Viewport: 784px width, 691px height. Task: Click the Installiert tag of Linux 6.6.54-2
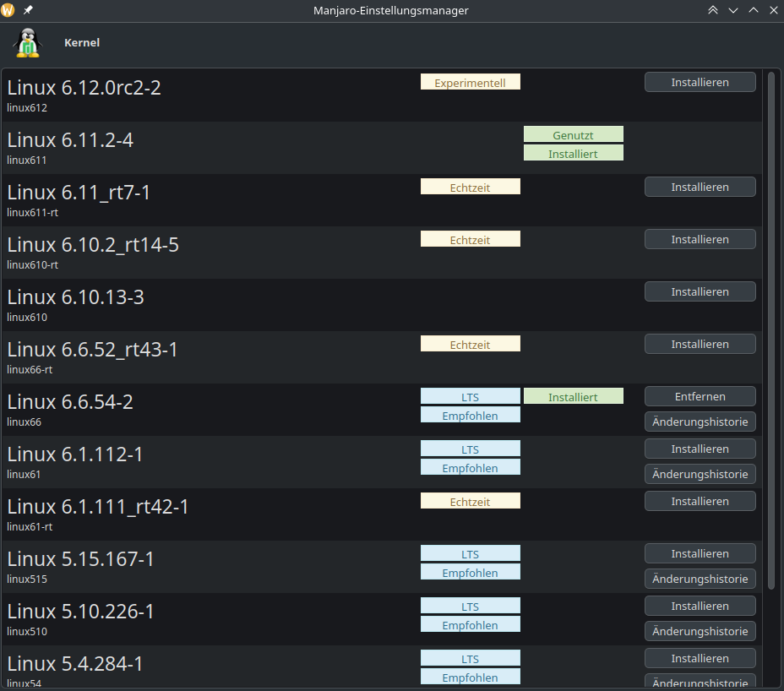click(573, 396)
